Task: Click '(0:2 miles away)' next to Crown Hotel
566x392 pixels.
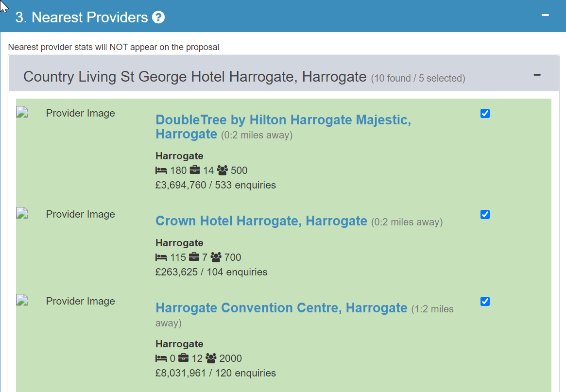Action: pos(407,222)
